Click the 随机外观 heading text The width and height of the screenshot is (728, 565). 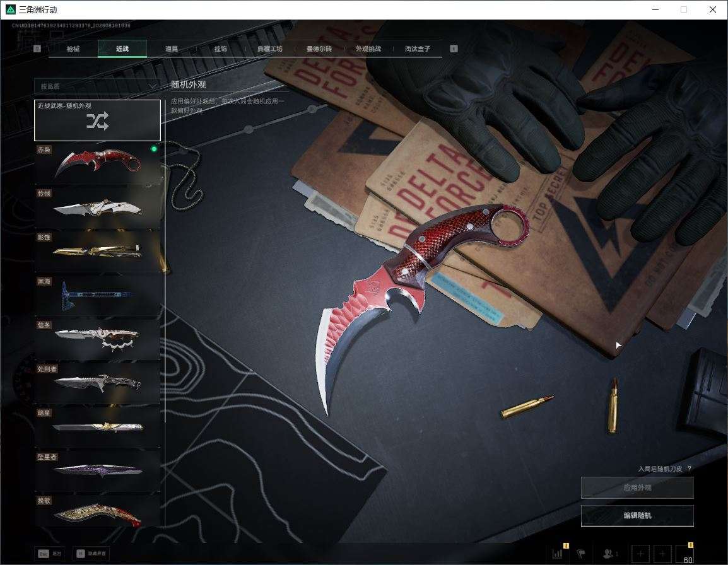[189, 84]
